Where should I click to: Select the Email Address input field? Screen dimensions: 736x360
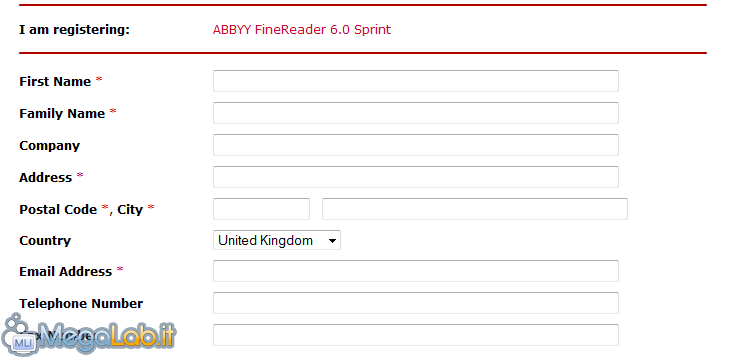click(x=416, y=271)
